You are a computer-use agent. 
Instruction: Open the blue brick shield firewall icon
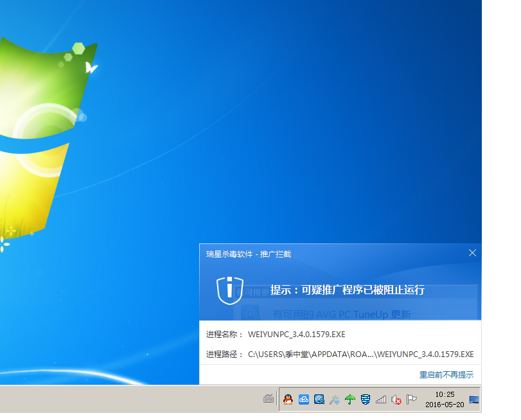(366, 399)
